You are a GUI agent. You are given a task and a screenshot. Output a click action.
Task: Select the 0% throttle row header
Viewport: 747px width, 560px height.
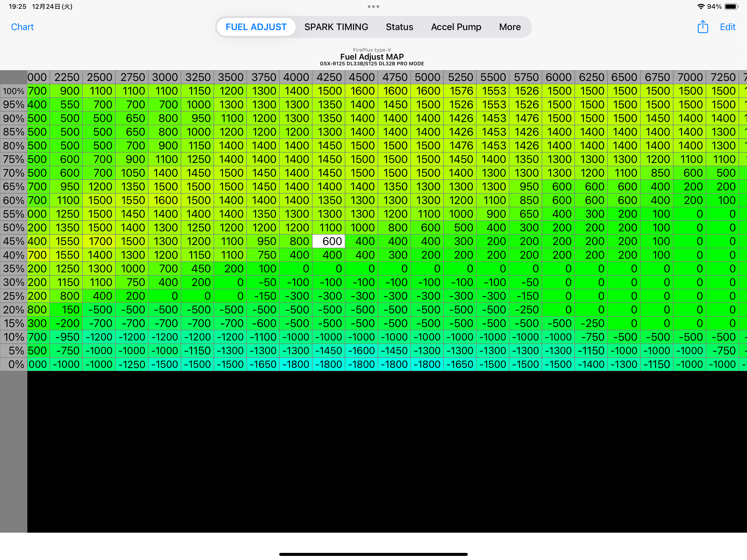pyautogui.click(x=13, y=364)
